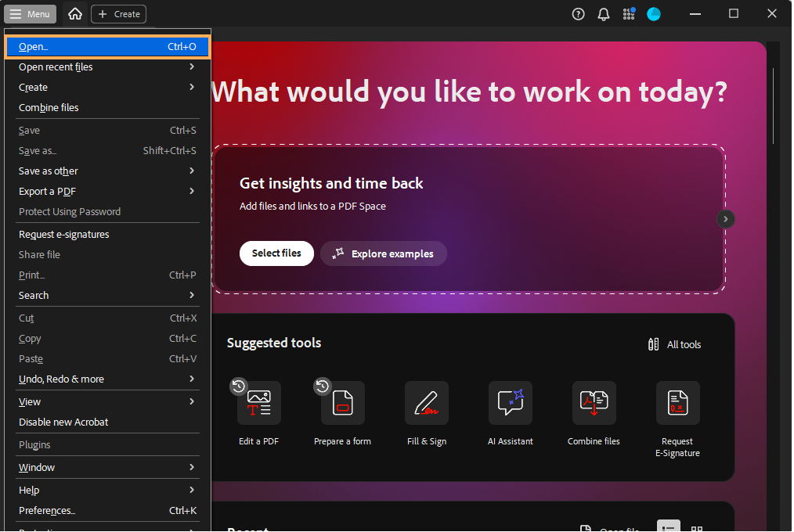Launch the AI Assistant tool
Screen dimensions: 794x532
click(x=511, y=404)
